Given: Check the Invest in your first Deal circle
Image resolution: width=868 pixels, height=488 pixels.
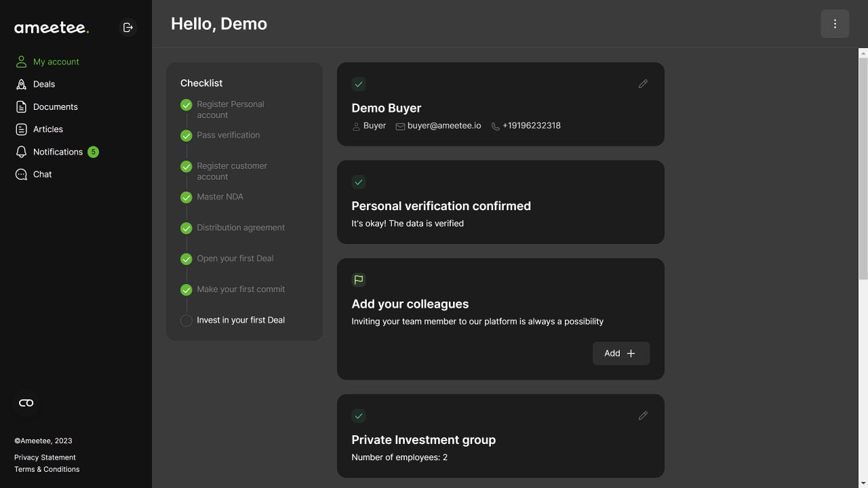Looking at the screenshot, I should pos(186,321).
